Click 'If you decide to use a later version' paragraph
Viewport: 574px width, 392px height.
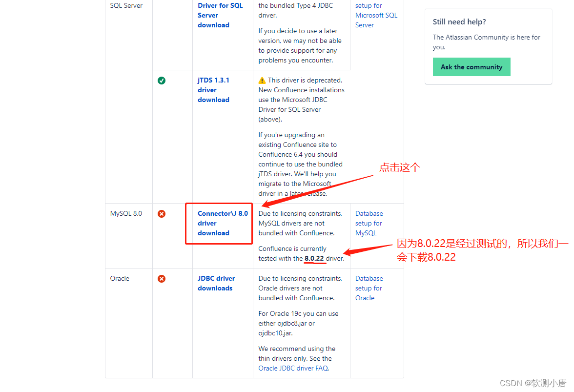tap(300, 45)
